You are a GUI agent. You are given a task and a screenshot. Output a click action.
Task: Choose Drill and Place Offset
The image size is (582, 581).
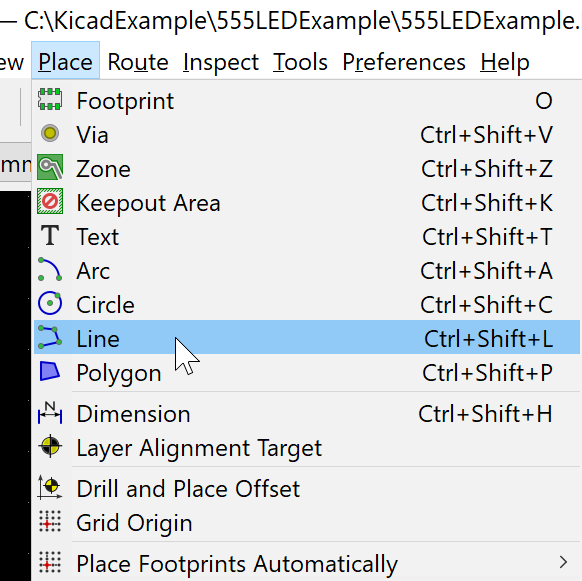(x=307, y=489)
